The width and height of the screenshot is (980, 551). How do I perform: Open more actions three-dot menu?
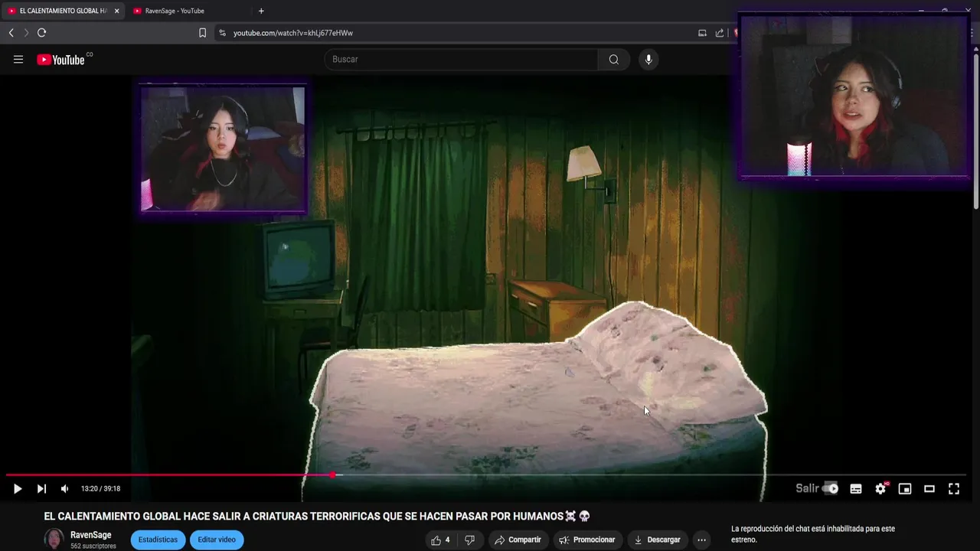[701, 540]
